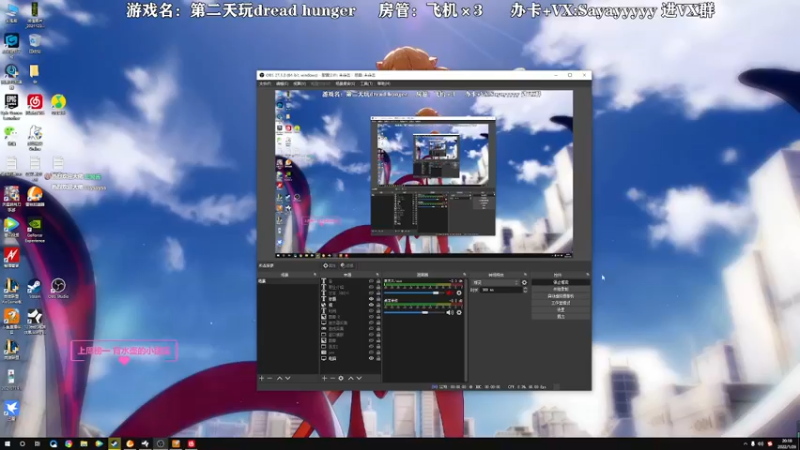Remove the selected source with the minus button
This screenshot has width=800, height=450.
pyautogui.click(x=333, y=378)
